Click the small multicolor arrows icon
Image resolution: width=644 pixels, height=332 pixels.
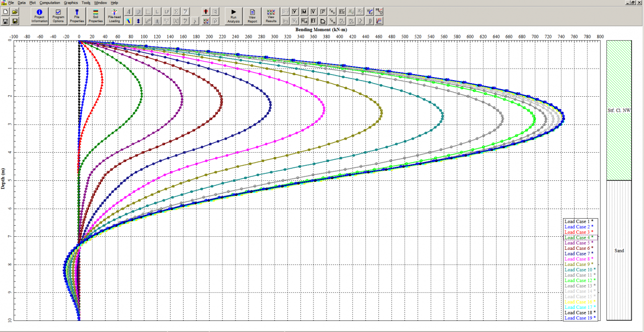(206, 21)
